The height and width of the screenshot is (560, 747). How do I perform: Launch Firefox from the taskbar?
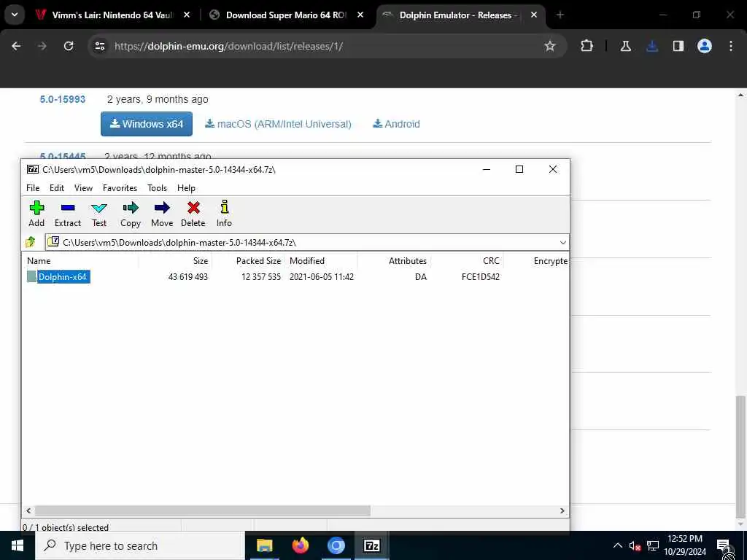click(300, 545)
